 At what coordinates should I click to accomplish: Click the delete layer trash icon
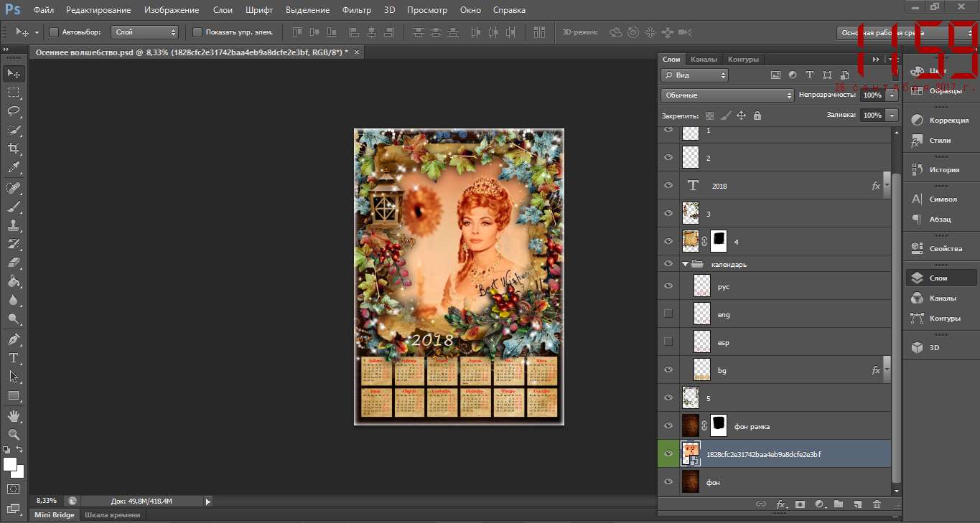coord(877,504)
